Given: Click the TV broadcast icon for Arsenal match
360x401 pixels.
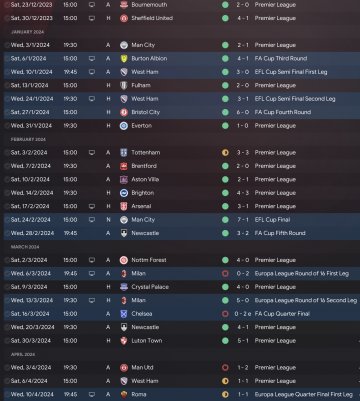Looking at the screenshot, I should coord(92,206).
